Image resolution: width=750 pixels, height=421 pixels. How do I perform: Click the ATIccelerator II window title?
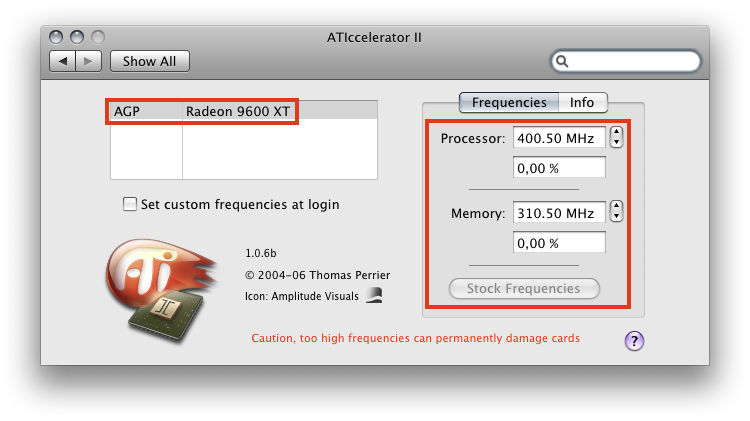[375, 37]
